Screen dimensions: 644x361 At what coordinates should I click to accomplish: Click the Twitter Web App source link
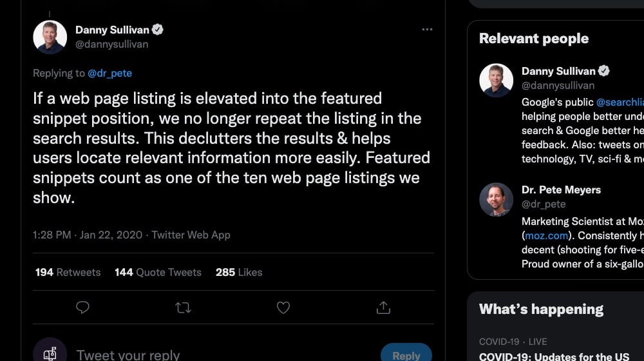point(191,235)
